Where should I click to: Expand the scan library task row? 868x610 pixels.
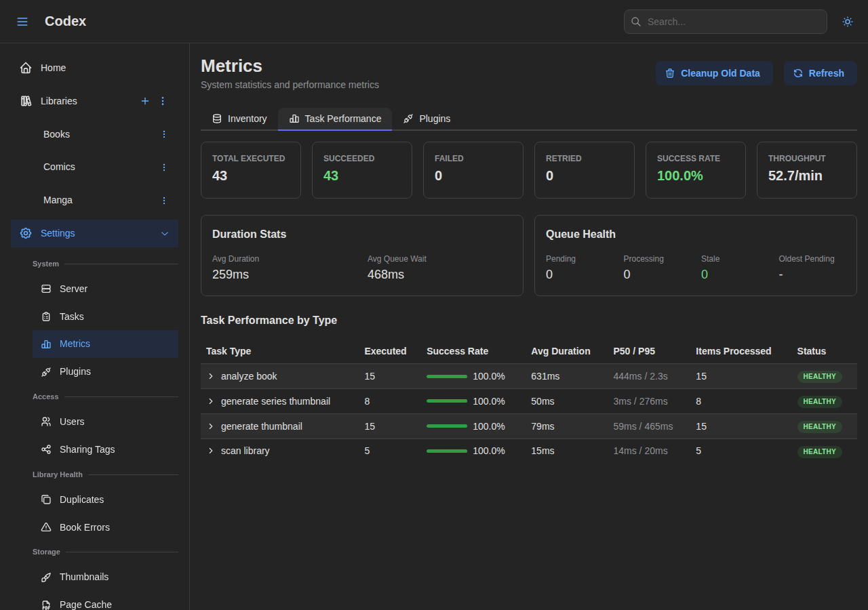tap(210, 451)
